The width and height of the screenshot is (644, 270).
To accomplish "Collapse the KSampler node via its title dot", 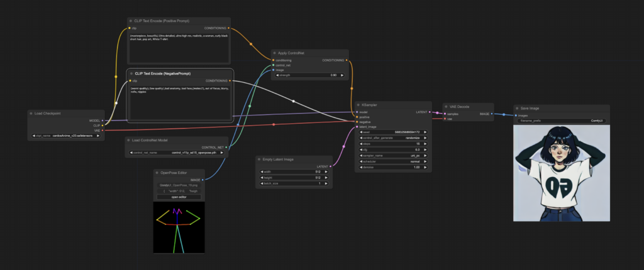I will coord(358,105).
